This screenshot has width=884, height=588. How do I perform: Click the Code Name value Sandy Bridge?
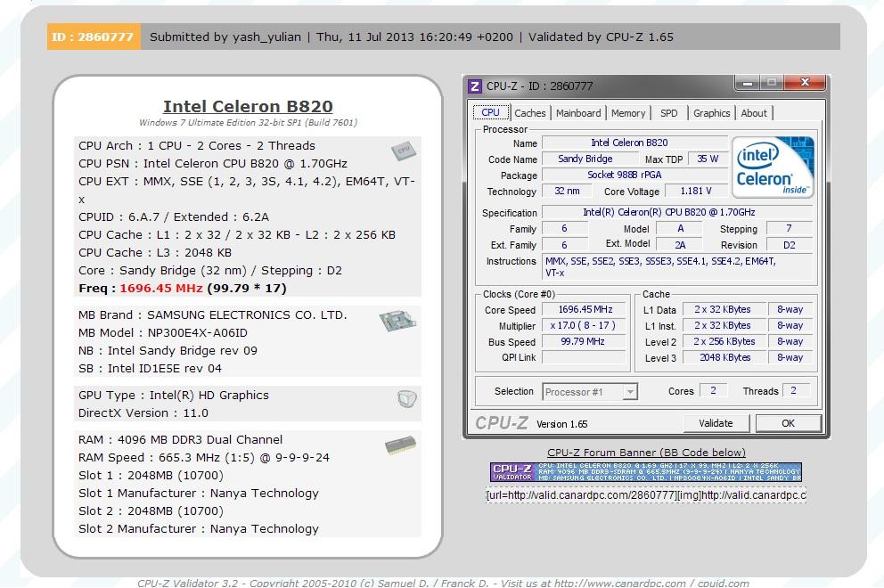[590, 159]
